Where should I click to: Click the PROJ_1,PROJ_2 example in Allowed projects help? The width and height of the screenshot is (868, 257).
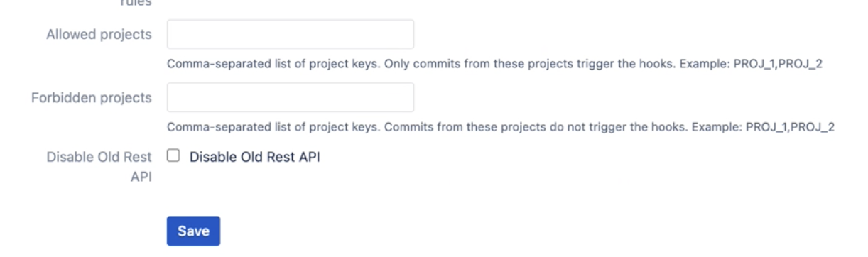point(778,64)
